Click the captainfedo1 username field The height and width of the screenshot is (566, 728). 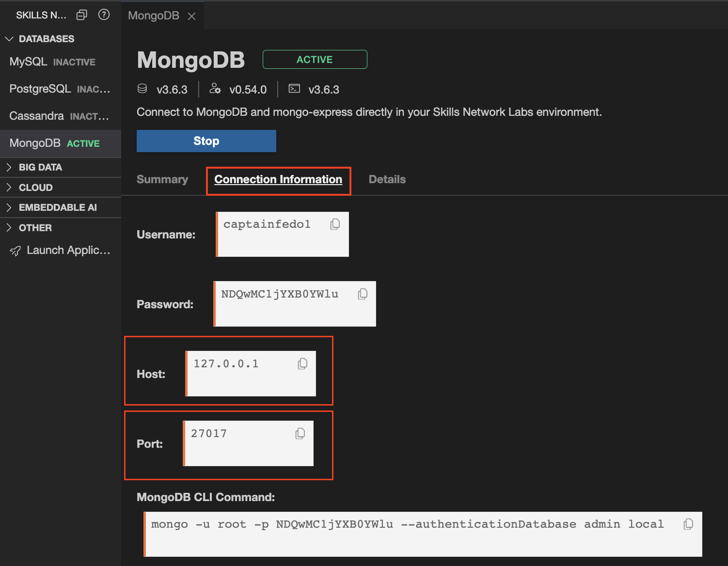[x=283, y=234]
